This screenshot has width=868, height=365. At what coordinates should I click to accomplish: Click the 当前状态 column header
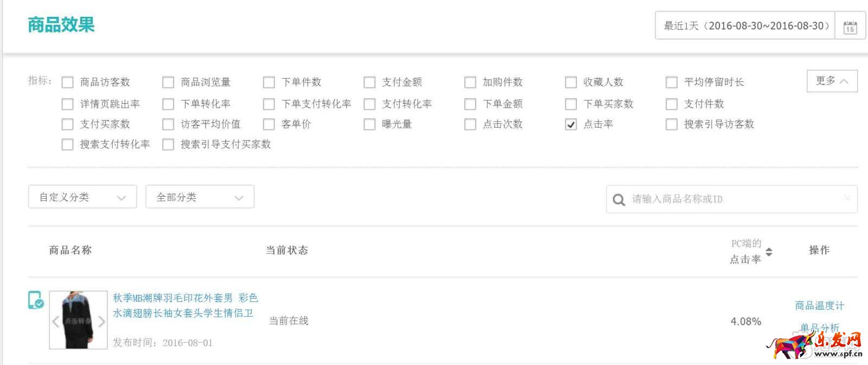tap(287, 250)
